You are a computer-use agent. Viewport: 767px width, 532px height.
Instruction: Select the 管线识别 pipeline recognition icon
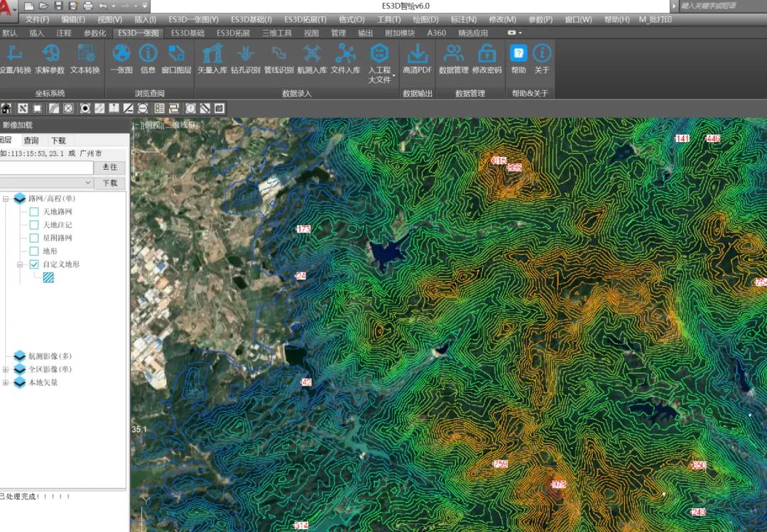278,54
